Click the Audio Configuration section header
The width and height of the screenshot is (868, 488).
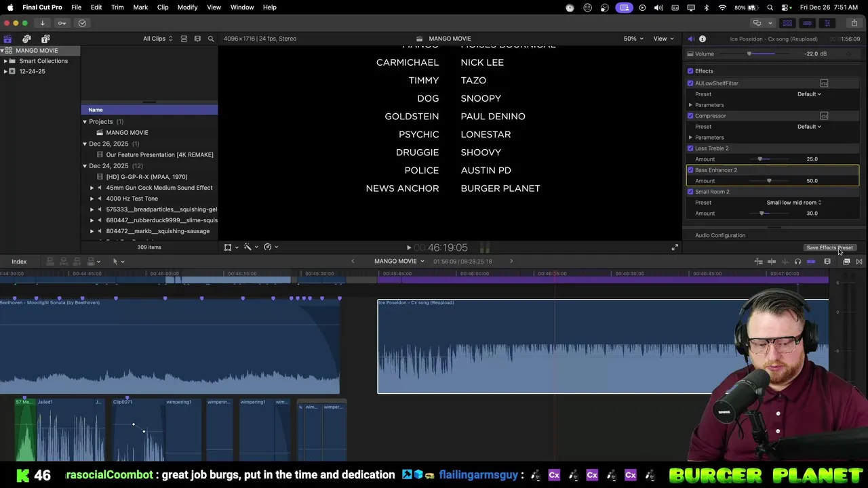[720, 235]
